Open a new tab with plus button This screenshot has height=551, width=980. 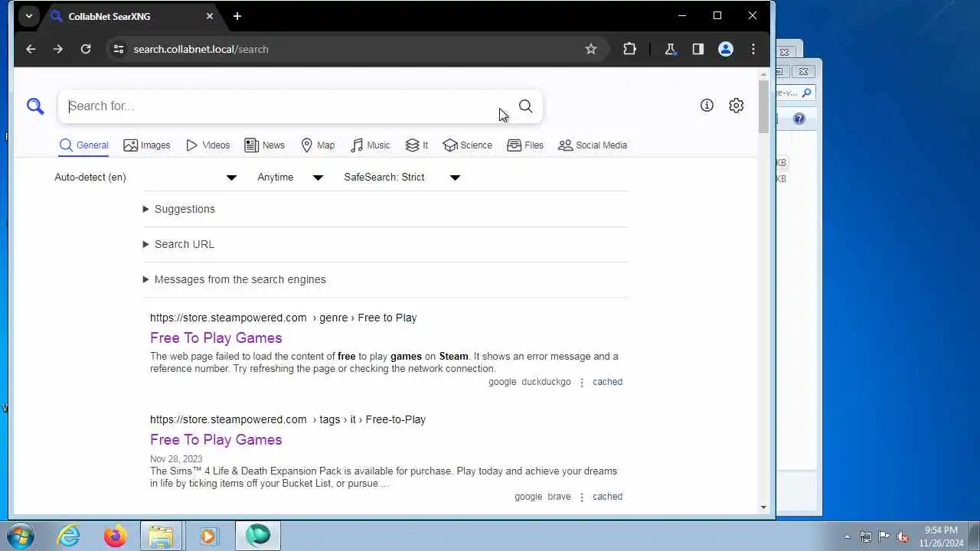click(237, 16)
